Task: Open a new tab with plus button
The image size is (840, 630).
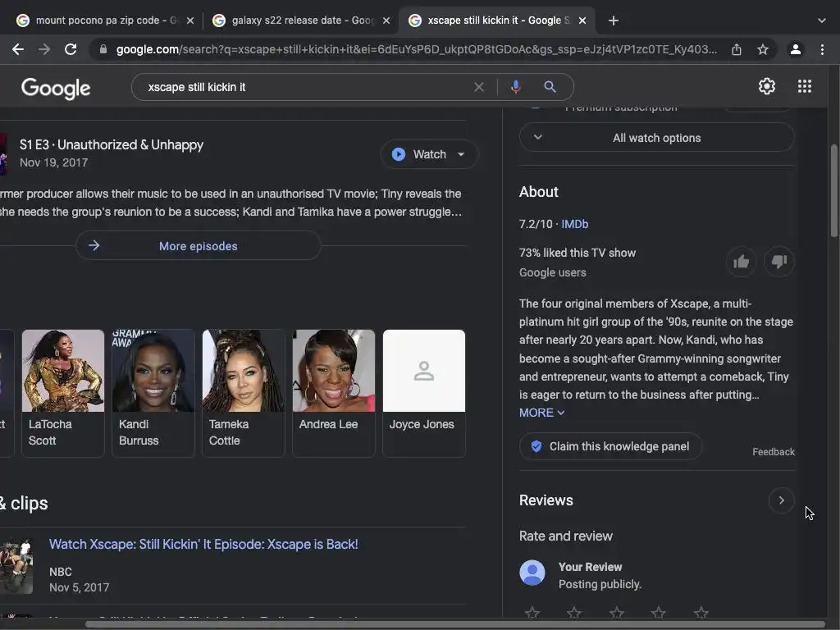Action: [614, 21]
